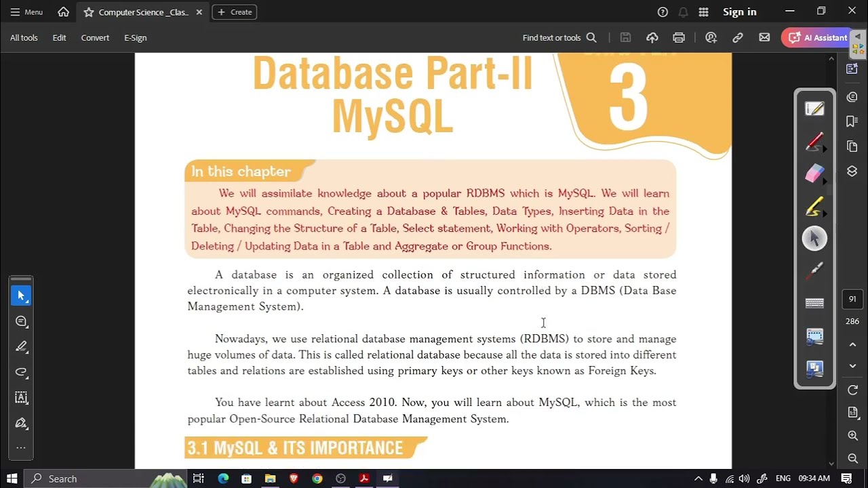The height and width of the screenshot is (488, 868).
Task: Open the page thumbnails panel
Action: coord(852,146)
